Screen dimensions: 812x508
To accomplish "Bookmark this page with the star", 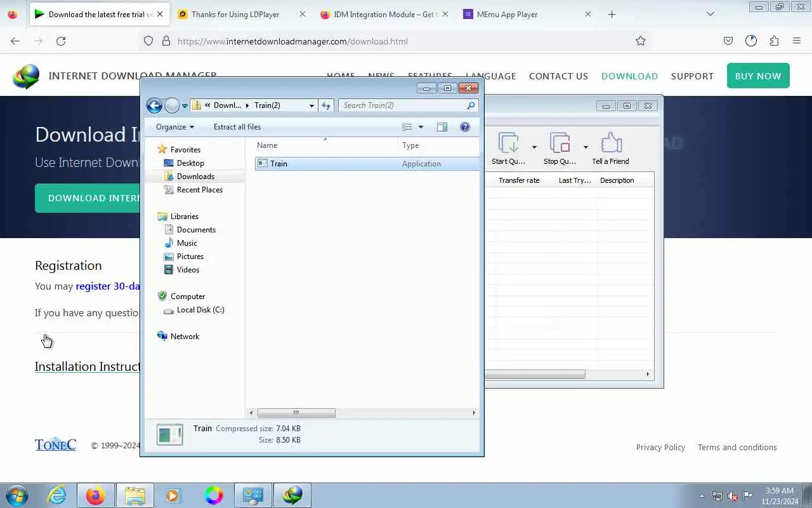I will pos(641,41).
